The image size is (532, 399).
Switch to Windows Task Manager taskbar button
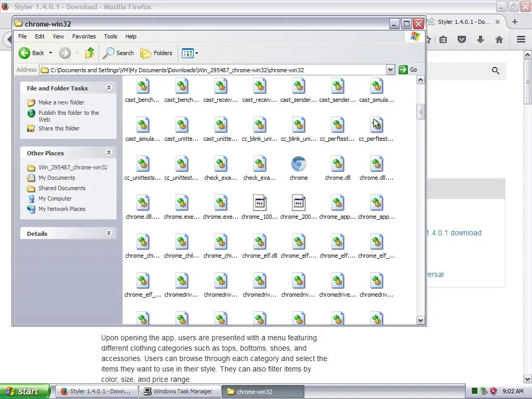(180, 391)
